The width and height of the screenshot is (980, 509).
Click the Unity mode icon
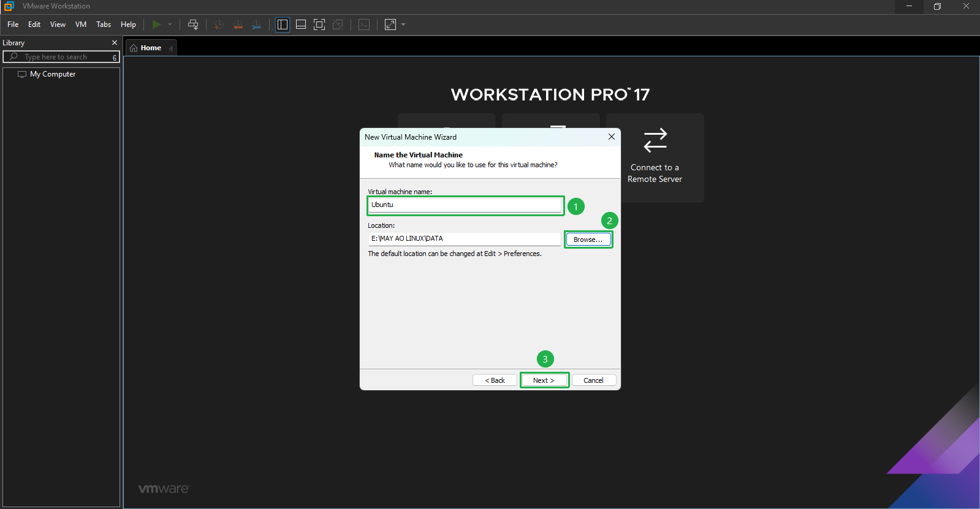pos(338,25)
